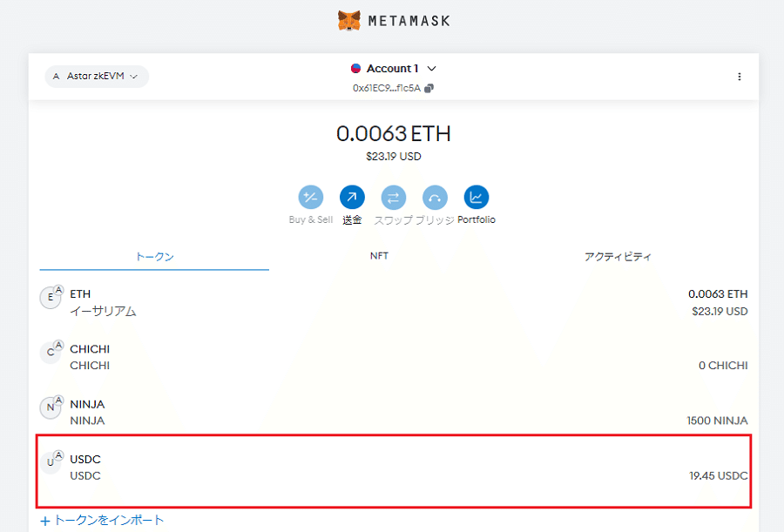Screen dimensions: 784x532
Task: Select the 送金 (Send) icon
Action: coord(352,198)
